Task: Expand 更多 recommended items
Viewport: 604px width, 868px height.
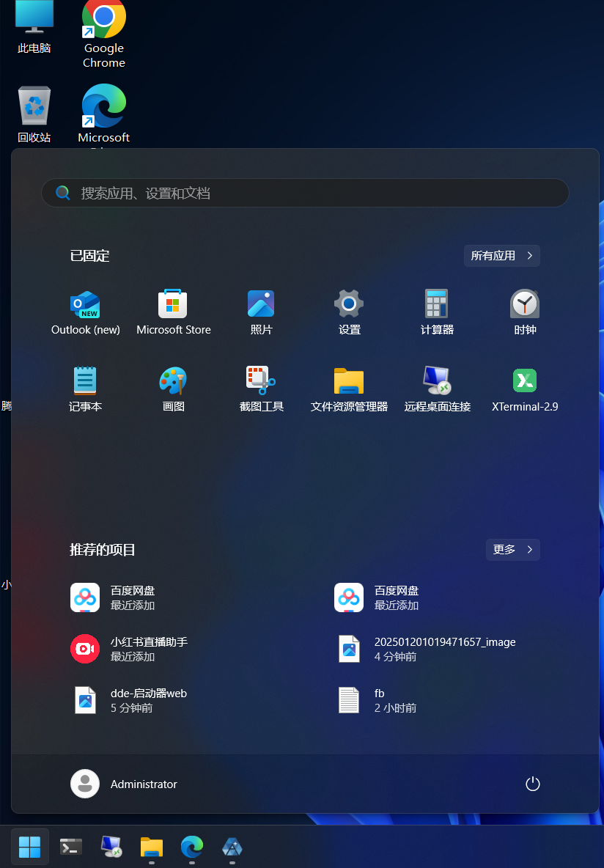Action: click(x=512, y=550)
